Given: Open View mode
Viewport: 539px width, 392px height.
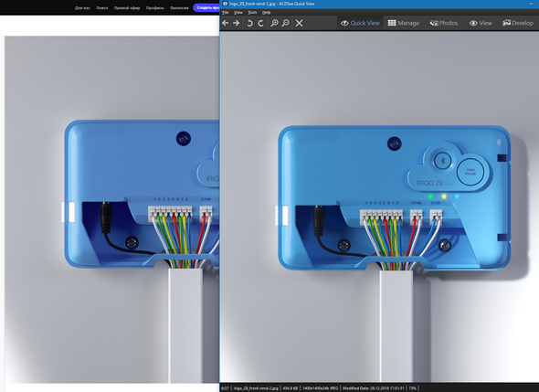Looking at the screenshot, I should tap(481, 23).
